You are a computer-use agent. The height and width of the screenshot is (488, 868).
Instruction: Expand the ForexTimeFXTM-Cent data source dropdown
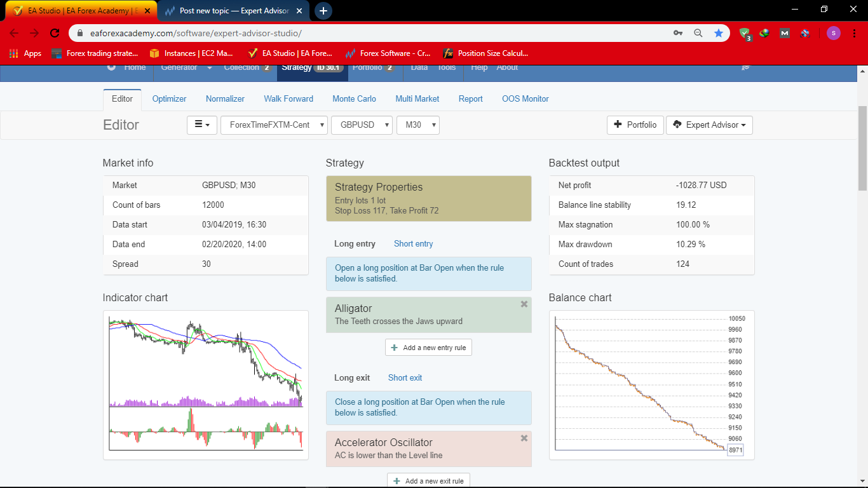click(274, 125)
